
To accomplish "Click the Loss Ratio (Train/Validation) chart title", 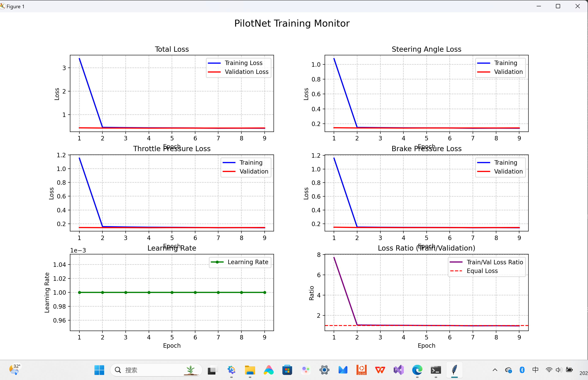I will pos(426,248).
